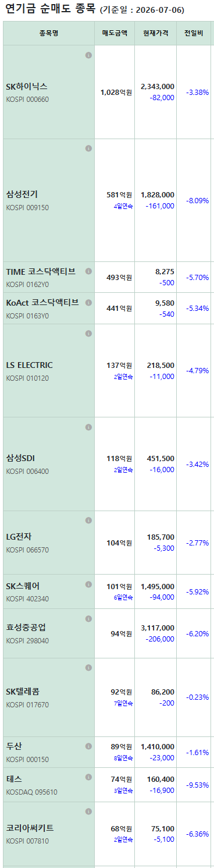The height and width of the screenshot is (868, 214).
Task: Click the info icon beside 두산
Action: coord(88,746)
